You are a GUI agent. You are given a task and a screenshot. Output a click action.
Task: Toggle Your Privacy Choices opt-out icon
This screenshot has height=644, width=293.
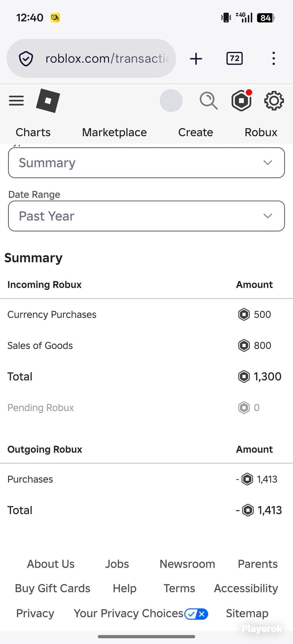(x=196, y=614)
